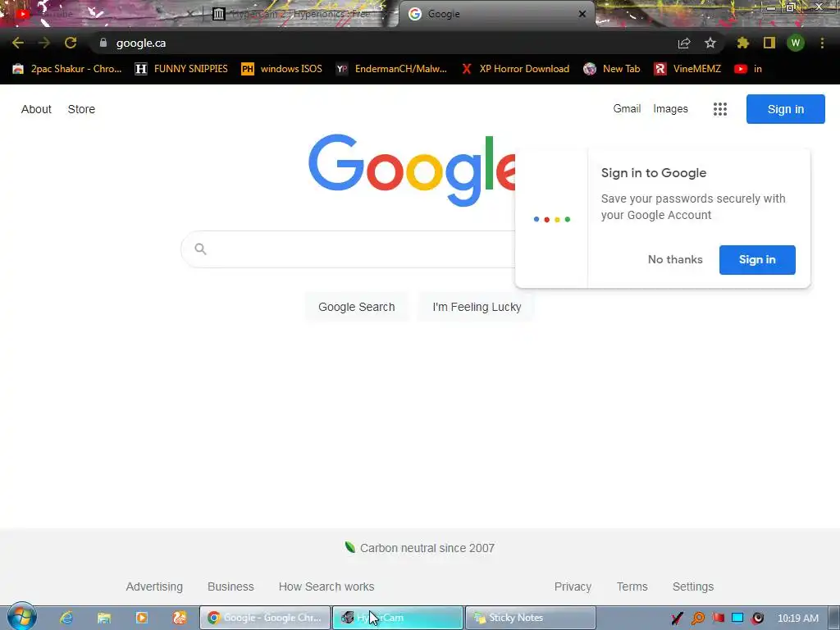
Task: Click the google.ca address bar
Action: pos(386,43)
